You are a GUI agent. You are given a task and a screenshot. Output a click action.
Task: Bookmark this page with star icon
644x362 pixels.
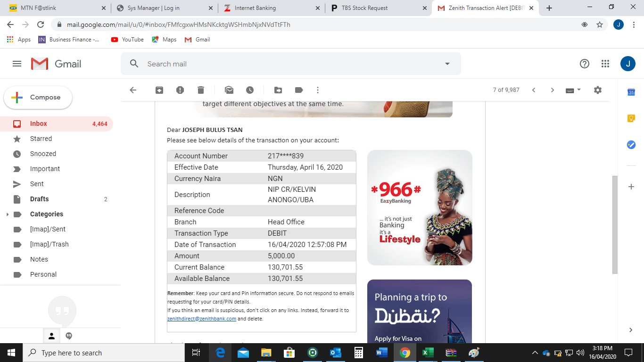[x=600, y=25]
